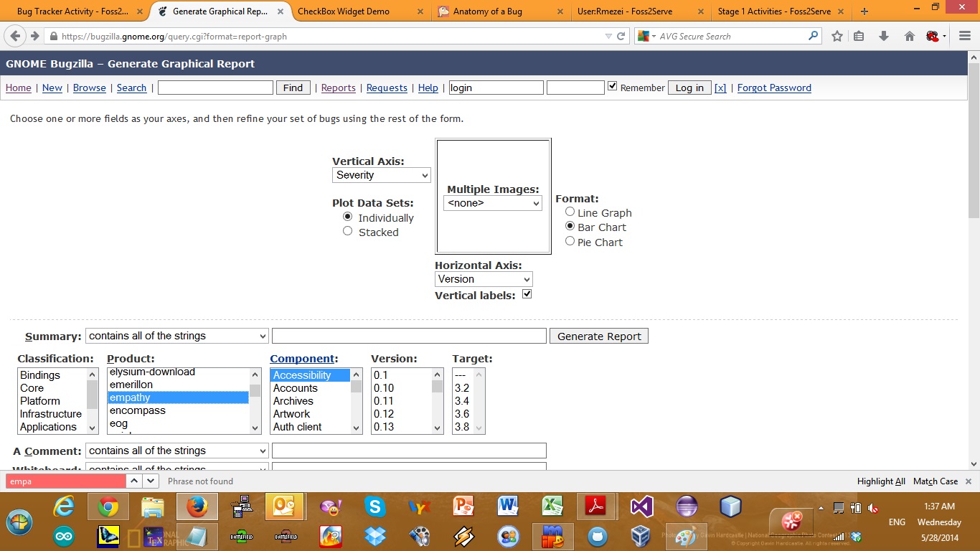This screenshot has height=551, width=980.
Task: Open Excel from the taskbar
Action: click(x=552, y=507)
